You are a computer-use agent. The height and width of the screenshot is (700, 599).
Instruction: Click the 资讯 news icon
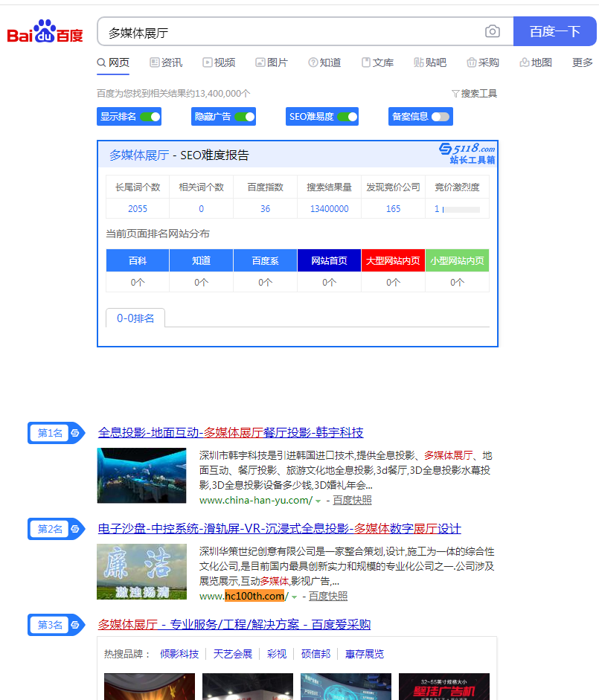154,62
